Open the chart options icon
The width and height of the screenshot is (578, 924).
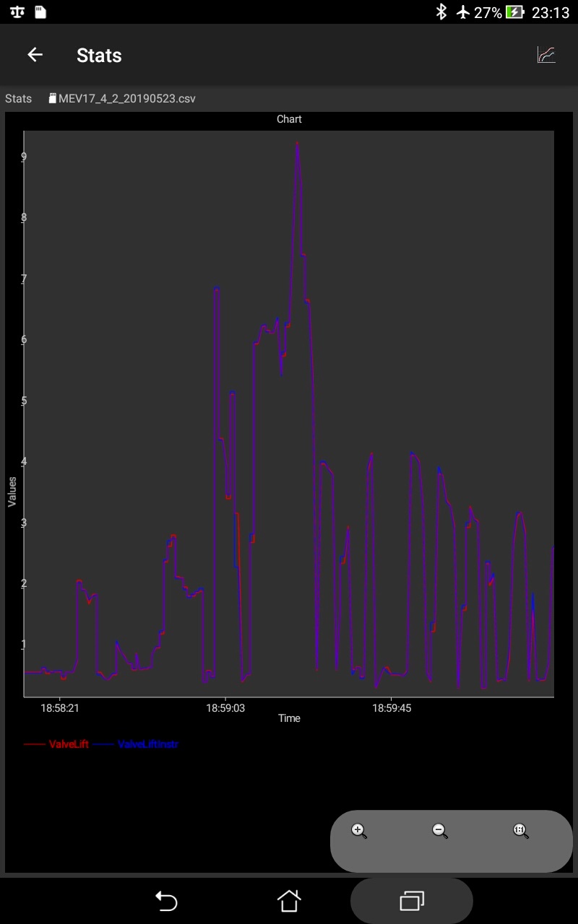pyautogui.click(x=546, y=55)
